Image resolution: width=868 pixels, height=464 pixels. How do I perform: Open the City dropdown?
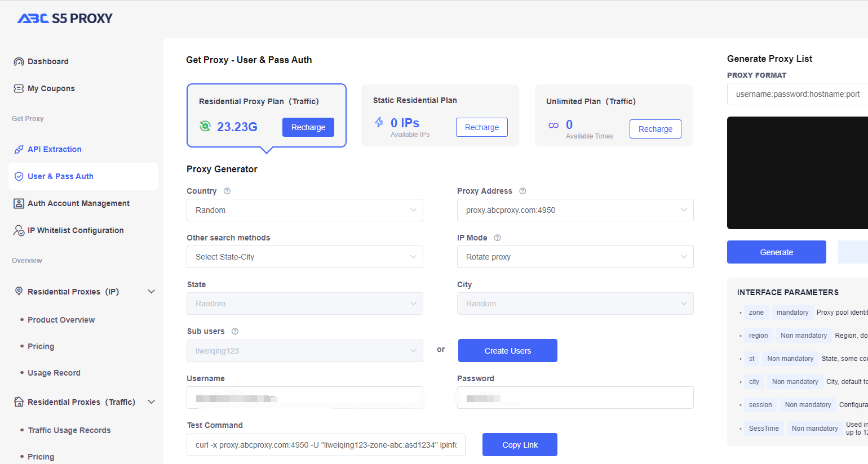575,304
